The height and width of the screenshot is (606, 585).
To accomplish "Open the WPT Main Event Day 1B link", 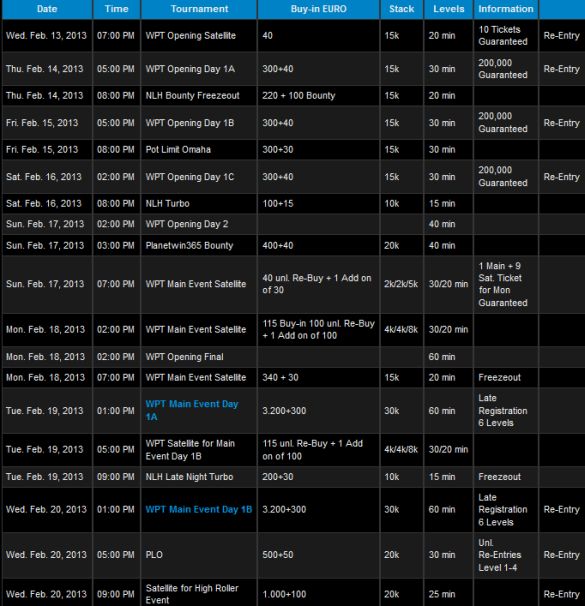I will pyautogui.click(x=199, y=509).
